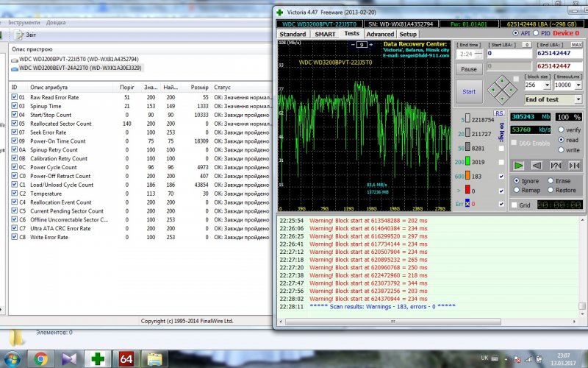Open AIDA64 icon in the taskbar
Viewport: 588px width, 368px height.
(x=124, y=358)
